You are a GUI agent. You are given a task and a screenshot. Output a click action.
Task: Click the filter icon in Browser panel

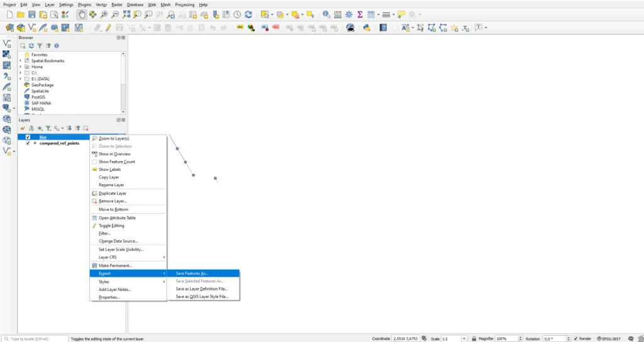pos(39,46)
